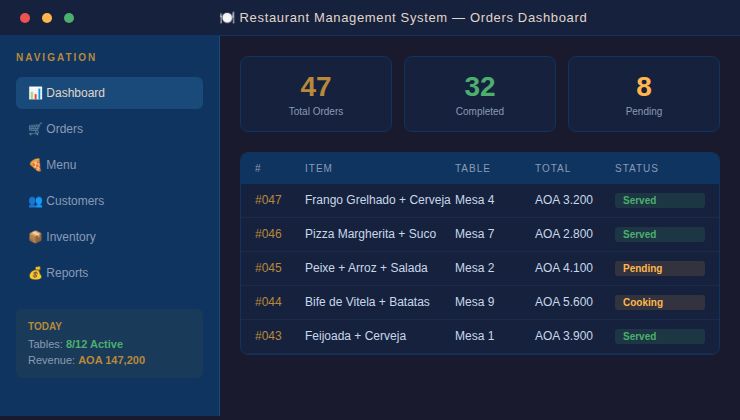Click the ITEM column header

click(319, 168)
